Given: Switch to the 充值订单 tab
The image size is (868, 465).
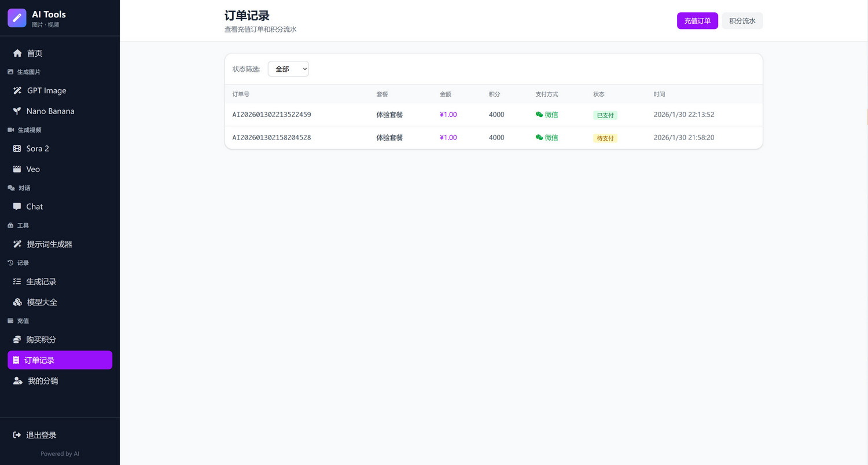Looking at the screenshot, I should [x=697, y=21].
